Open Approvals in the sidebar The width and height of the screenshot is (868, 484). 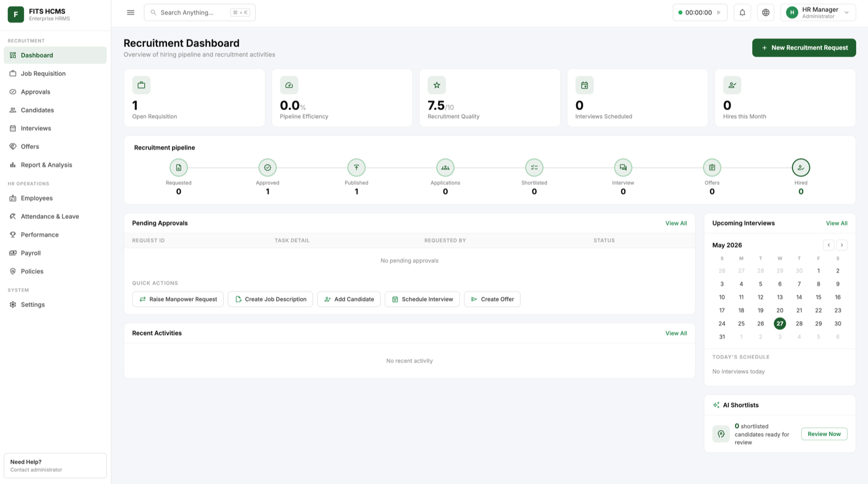coord(55,92)
